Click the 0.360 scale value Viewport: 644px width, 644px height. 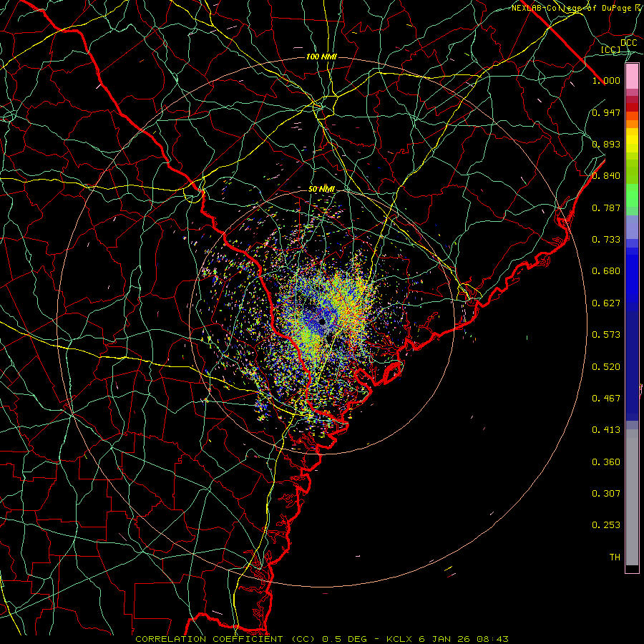coord(606,462)
